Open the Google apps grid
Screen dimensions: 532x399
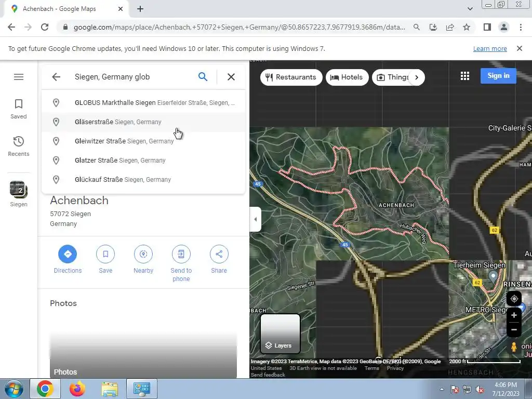point(465,76)
